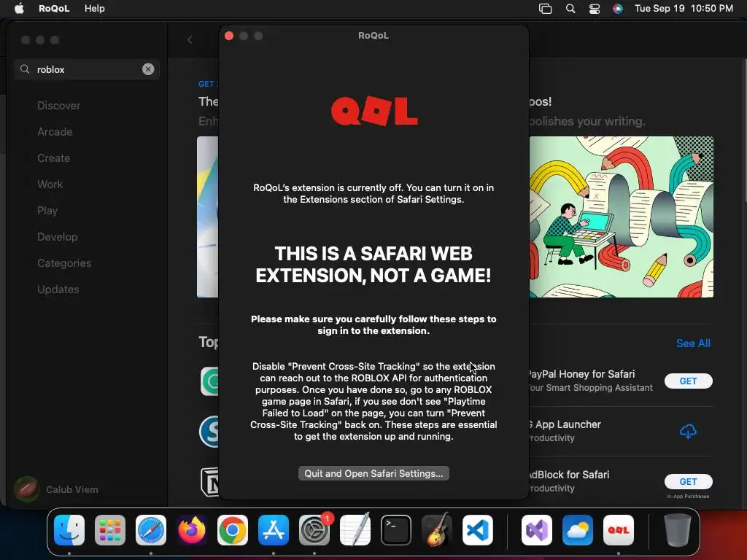Select Arcade in App Store sidebar

(x=55, y=132)
